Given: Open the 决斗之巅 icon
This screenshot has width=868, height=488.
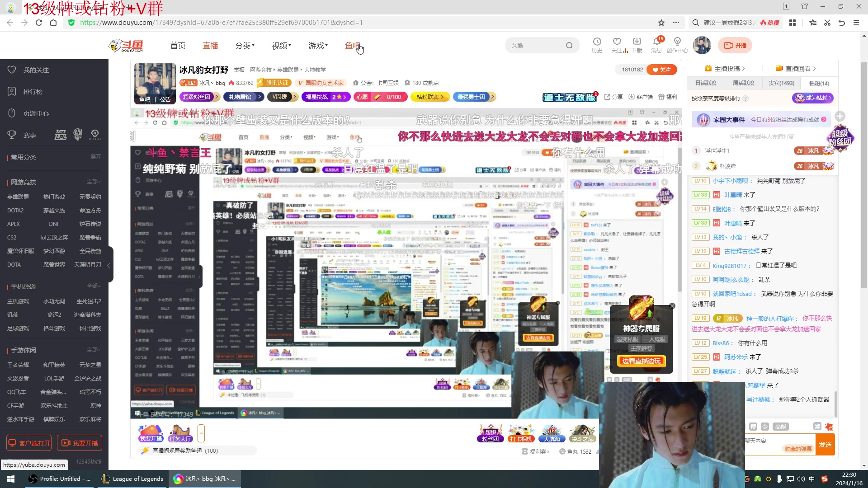Looking at the screenshot, I should 582,433.
